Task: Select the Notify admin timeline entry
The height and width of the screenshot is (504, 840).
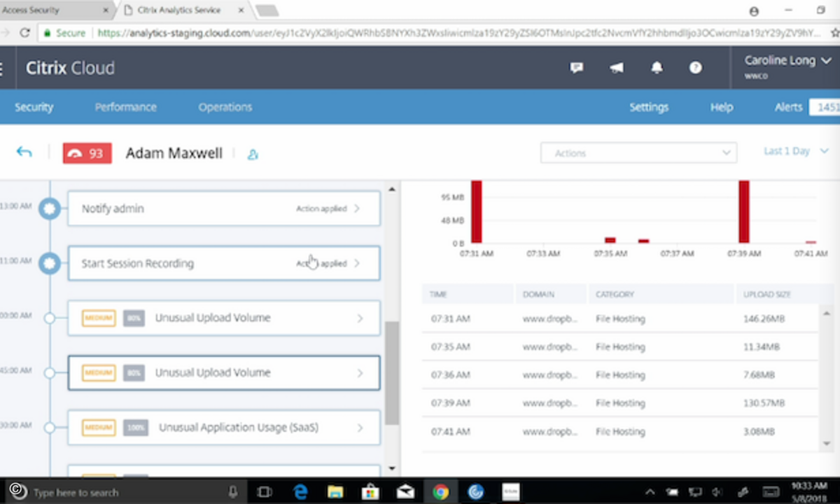Action: [224, 209]
